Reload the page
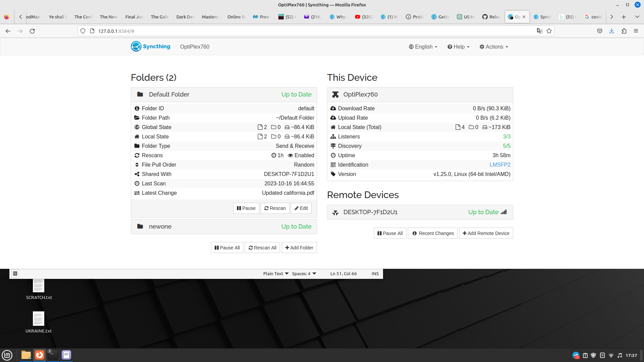Image resolution: width=644 pixels, height=362 pixels. coord(32,31)
